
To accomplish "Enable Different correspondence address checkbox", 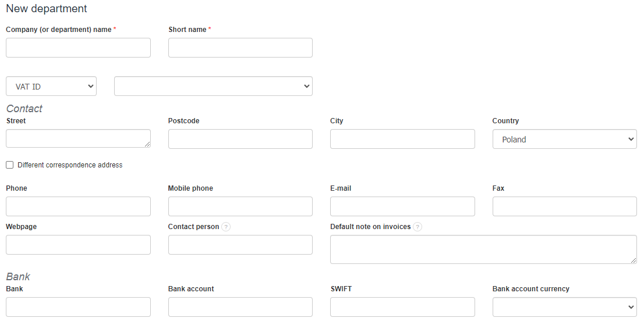I will pyautogui.click(x=10, y=165).
